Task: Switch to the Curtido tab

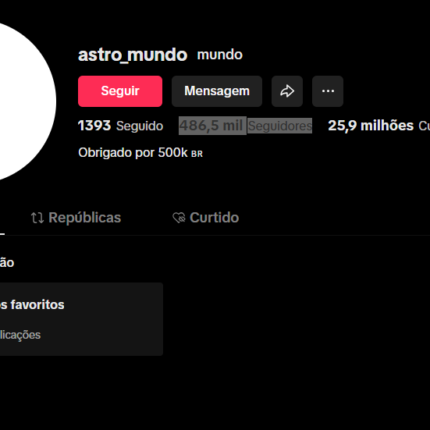Action: [x=206, y=218]
